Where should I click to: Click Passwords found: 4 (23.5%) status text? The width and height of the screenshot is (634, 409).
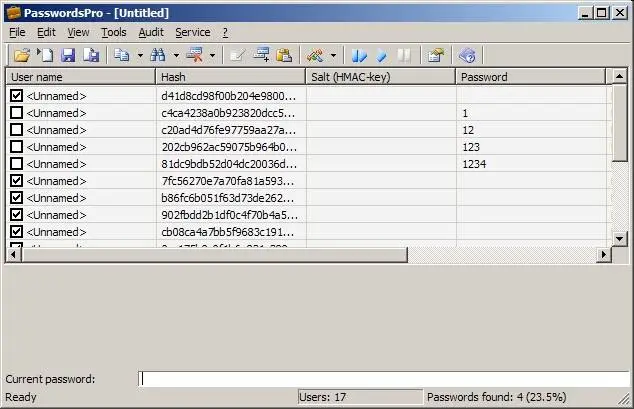(x=497, y=397)
